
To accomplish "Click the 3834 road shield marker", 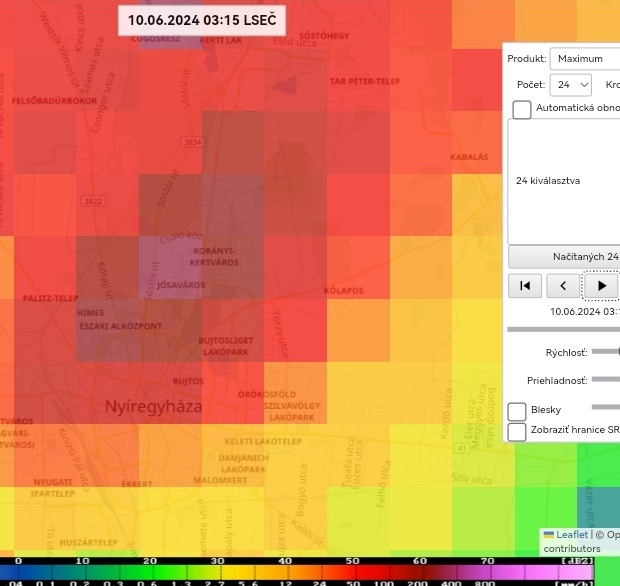I will coord(192,143).
